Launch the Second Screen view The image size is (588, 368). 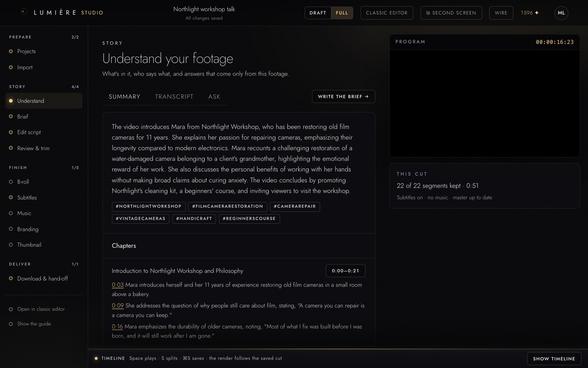(x=451, y=13)
